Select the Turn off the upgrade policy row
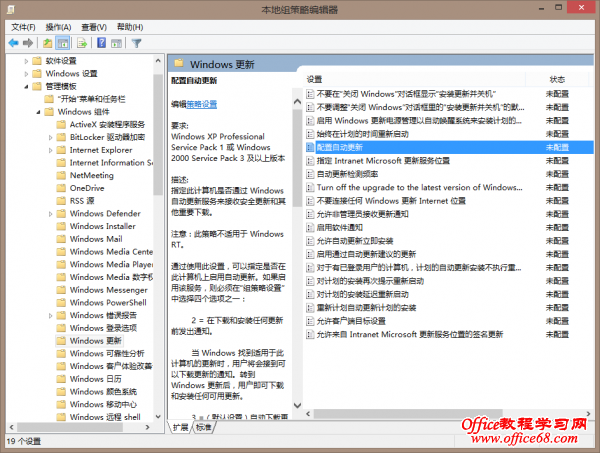Viewport: 600px width, 453px height. point(419,187)
